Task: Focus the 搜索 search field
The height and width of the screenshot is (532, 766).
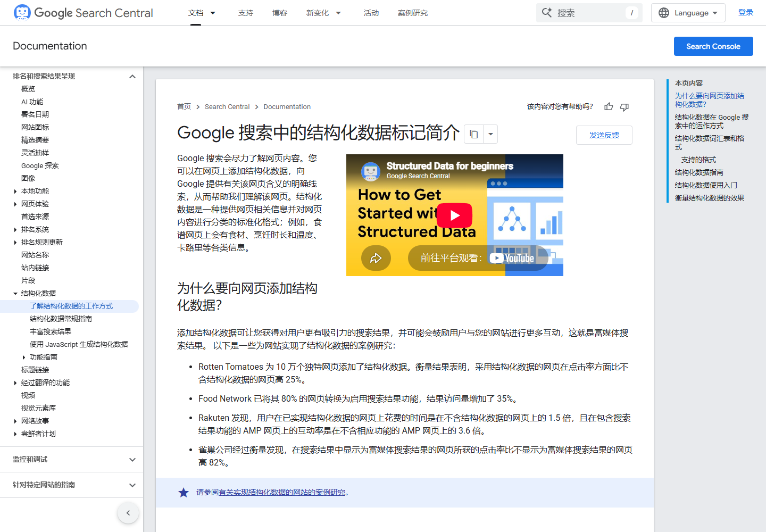Action: [589, 13]
